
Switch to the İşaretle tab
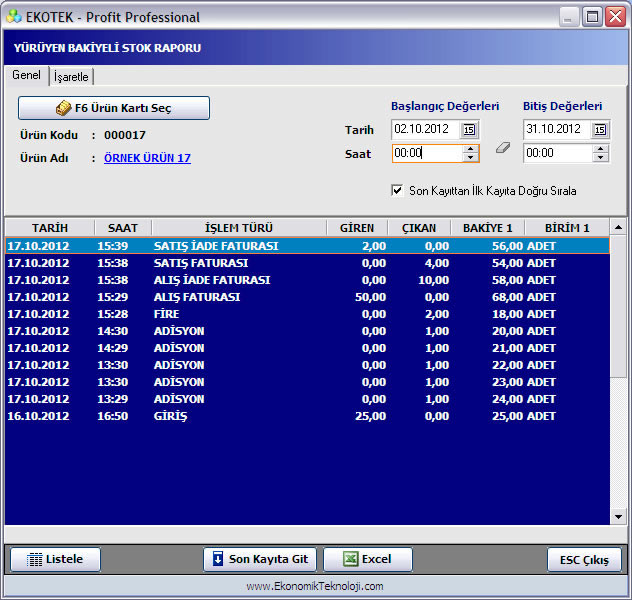71,77
